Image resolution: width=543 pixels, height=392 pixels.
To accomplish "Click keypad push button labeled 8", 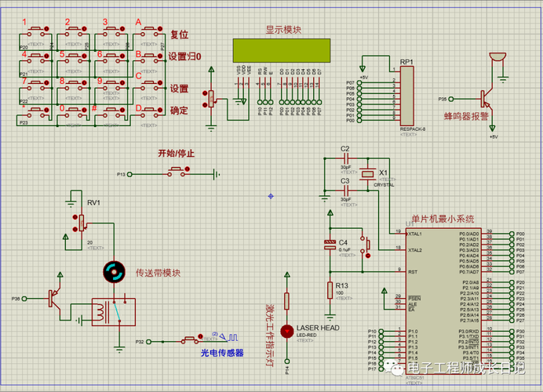I will (x=74, y=86).
